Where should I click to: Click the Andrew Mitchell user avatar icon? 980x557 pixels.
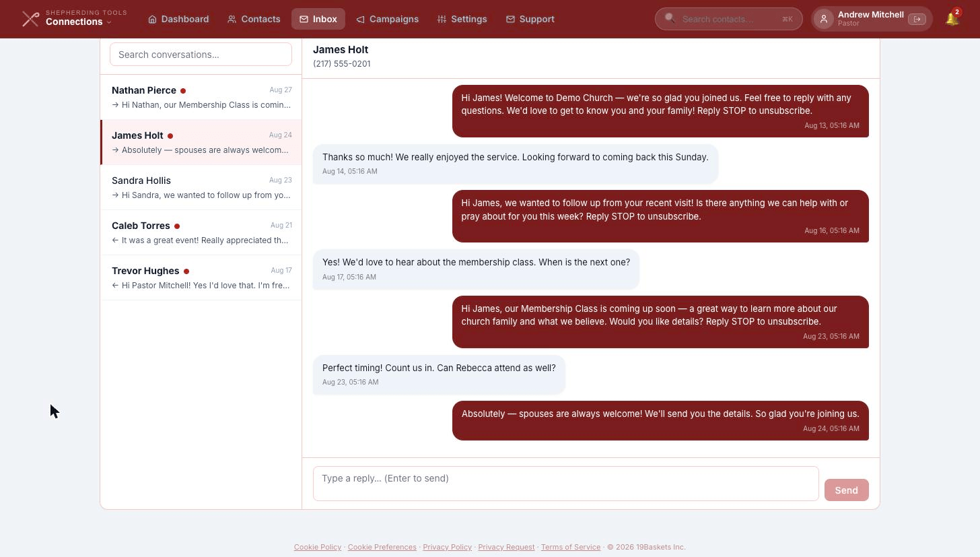click(823, 19)
